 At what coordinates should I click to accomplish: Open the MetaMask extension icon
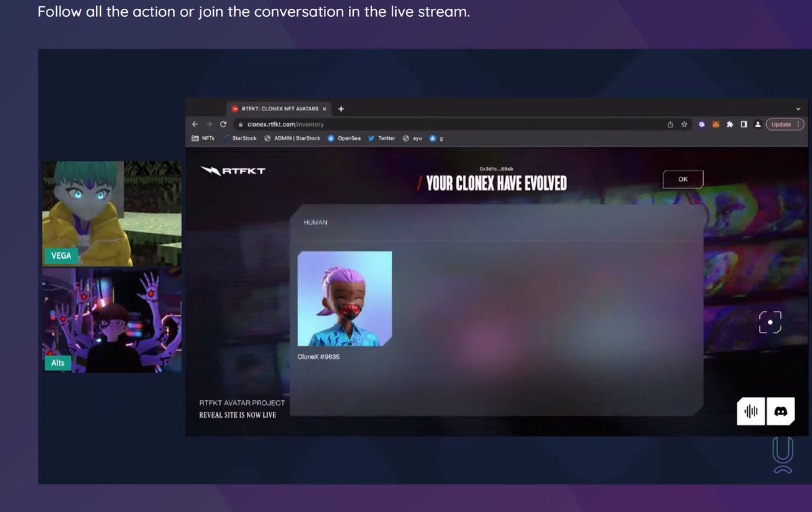[715, 125]
